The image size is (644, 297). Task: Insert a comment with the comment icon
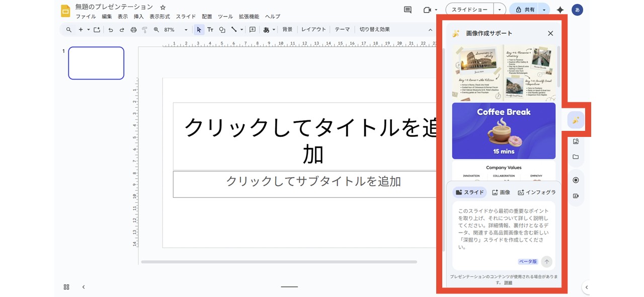[x=252, y=29]
